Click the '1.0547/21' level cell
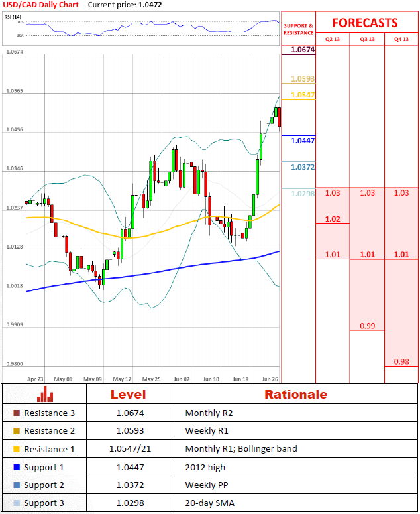Image resolution: width=420 pixels, height=514 pixels. [130, 449]
